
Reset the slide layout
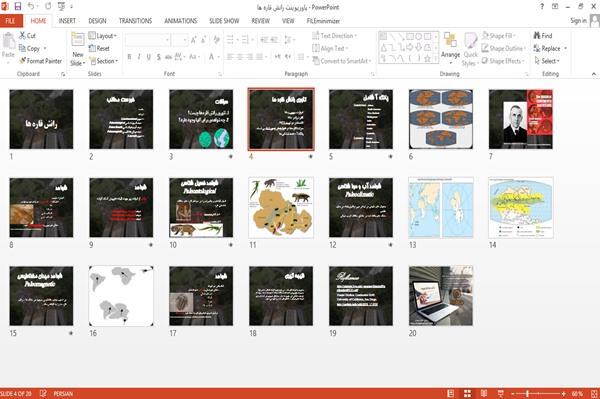[99, 48]
